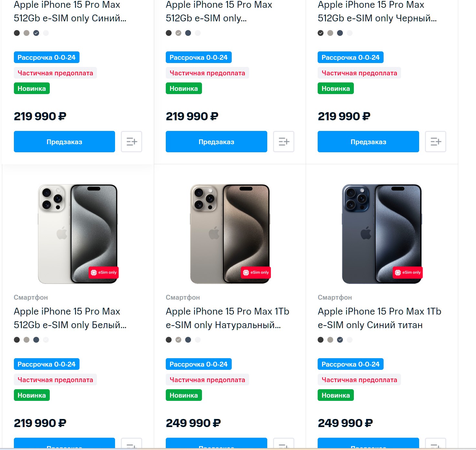Image resolution: width=476 pixels, height=450 pixels.
Task: Select natural titanium swatch on black 512Gb iPhone
Action: point(330,33)
